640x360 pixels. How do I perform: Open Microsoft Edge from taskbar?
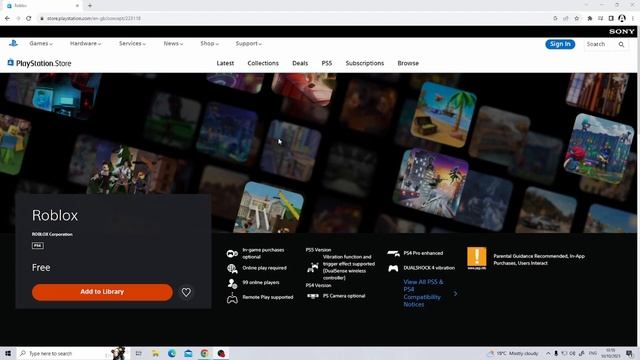[172, 353]
